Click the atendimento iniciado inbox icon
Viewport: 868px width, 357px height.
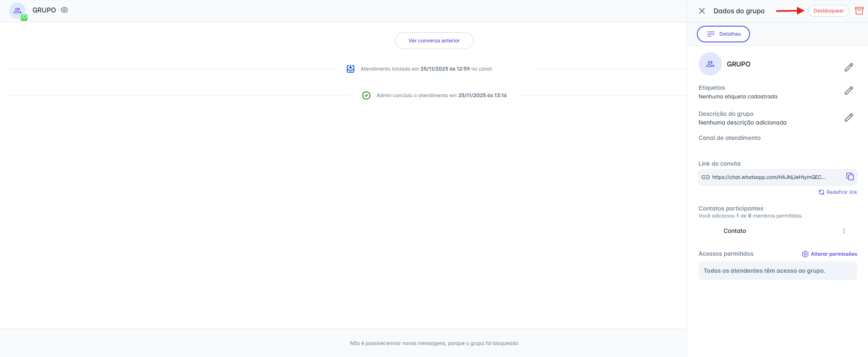click(351, 69)
